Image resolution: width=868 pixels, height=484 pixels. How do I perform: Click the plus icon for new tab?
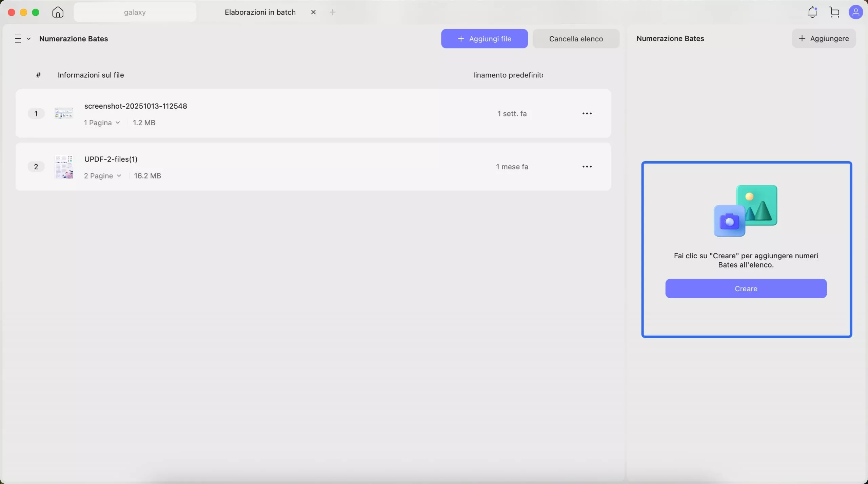pyautogui.click(x=333, y=12)
